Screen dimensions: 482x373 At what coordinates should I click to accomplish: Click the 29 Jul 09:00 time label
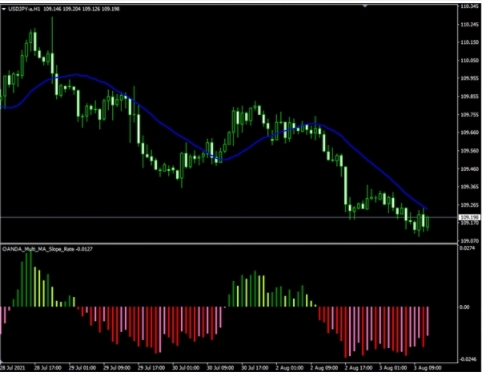point(117,368)
